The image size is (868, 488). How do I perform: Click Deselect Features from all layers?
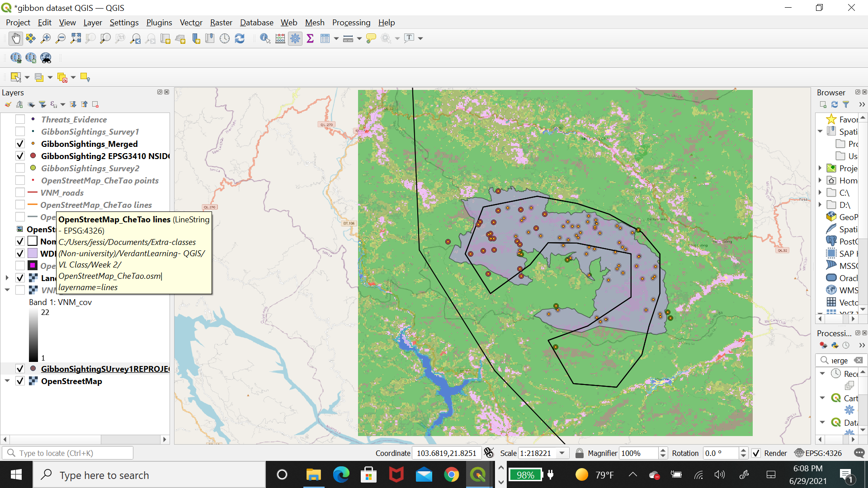(62, 77)
